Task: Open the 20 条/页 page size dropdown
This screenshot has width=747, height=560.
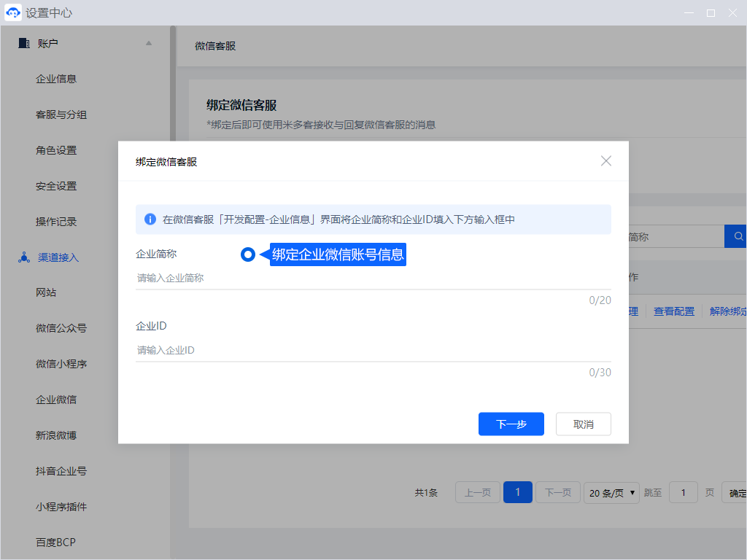Action: click(611, 493)
